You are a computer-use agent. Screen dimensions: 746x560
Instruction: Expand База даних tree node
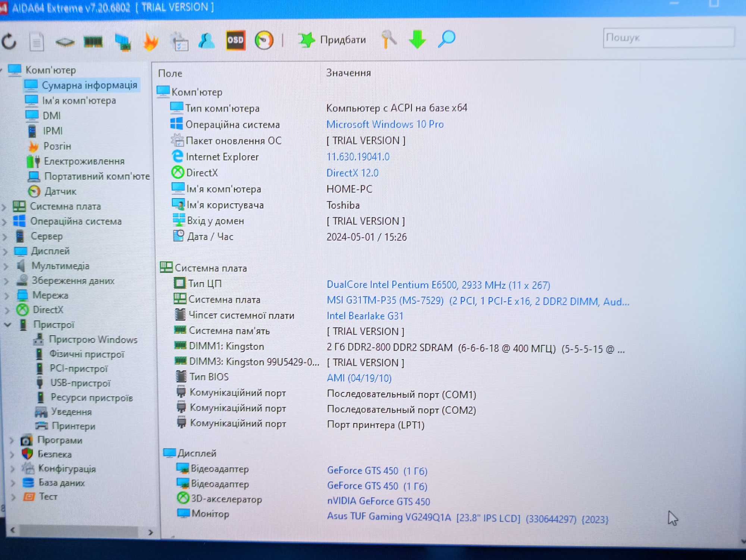pos(13,483)
